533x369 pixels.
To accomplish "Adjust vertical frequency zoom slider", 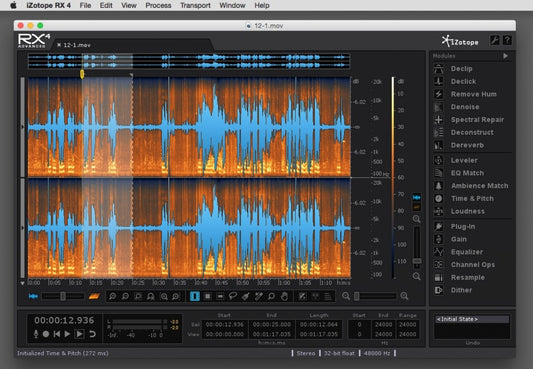I will click(x=417, y=248).
